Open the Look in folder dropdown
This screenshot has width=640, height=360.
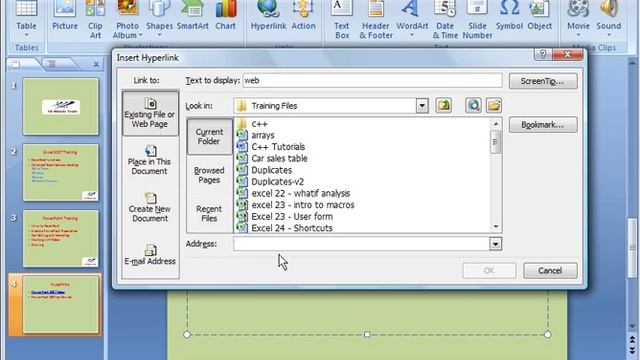point(422,106)
